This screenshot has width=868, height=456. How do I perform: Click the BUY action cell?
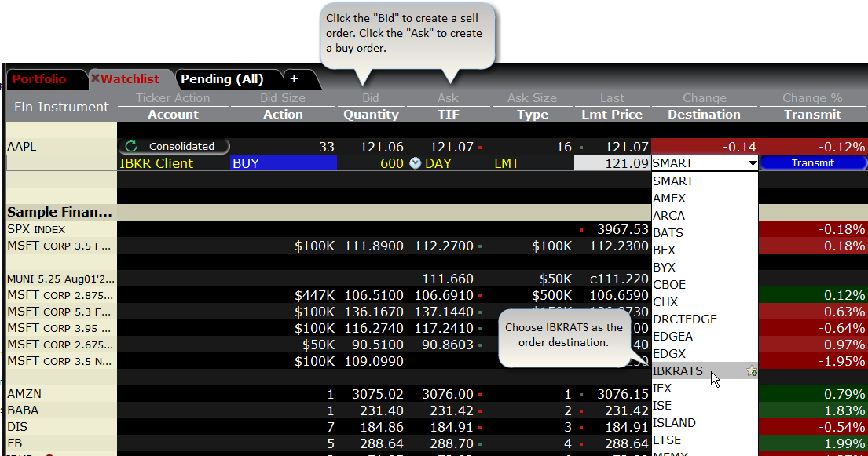[283, 163]
